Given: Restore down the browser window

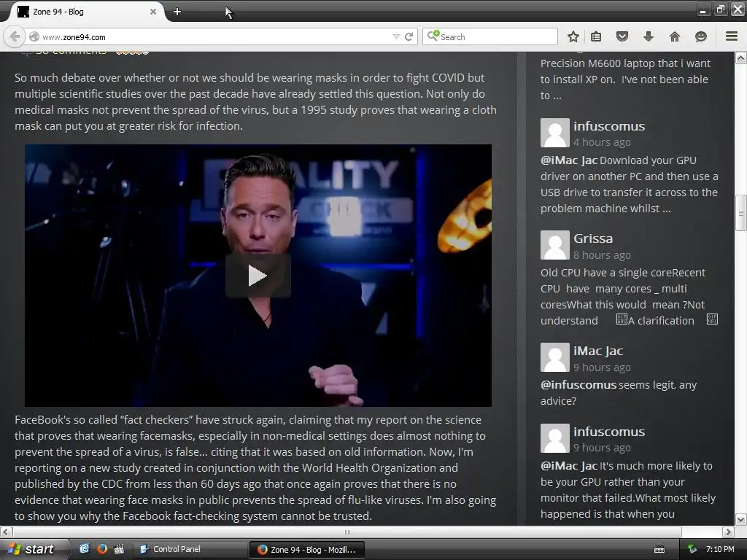Looking at the screenshot, I should 720,9.
